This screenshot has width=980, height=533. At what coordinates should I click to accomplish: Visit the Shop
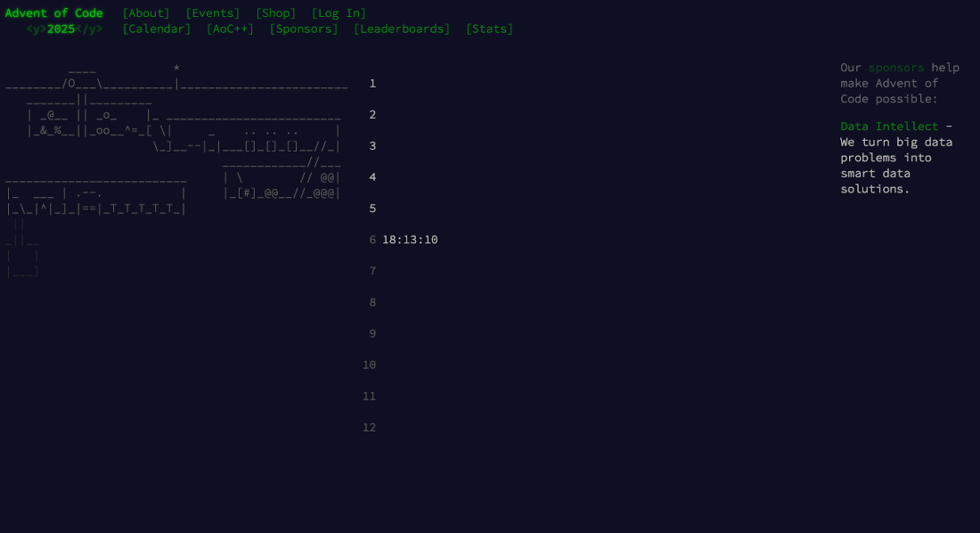pos(275,12)
